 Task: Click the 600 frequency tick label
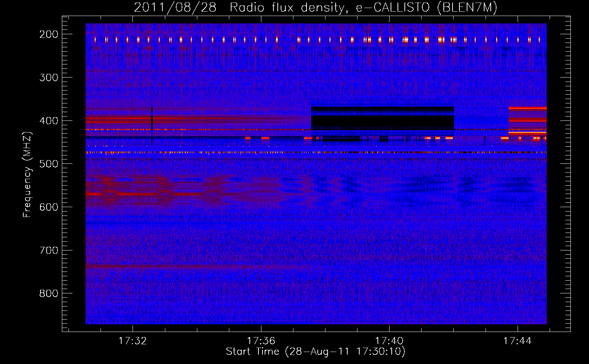tap(49, 207)
